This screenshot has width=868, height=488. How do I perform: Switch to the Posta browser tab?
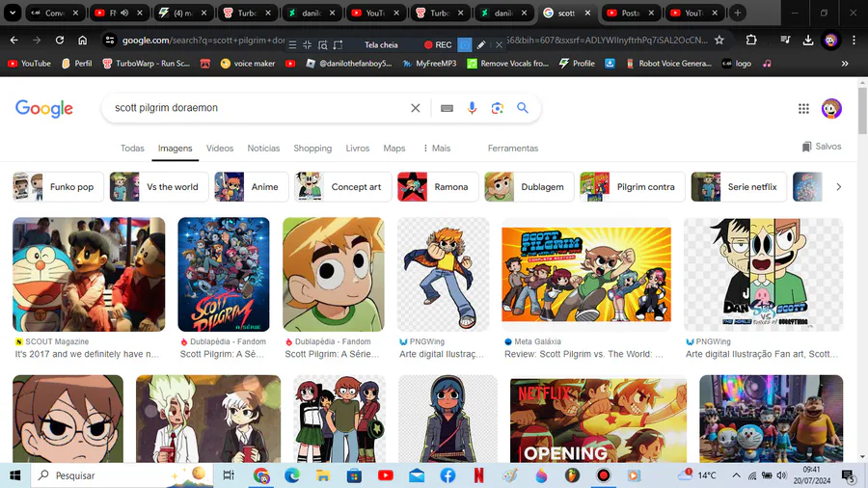point(632,13)
